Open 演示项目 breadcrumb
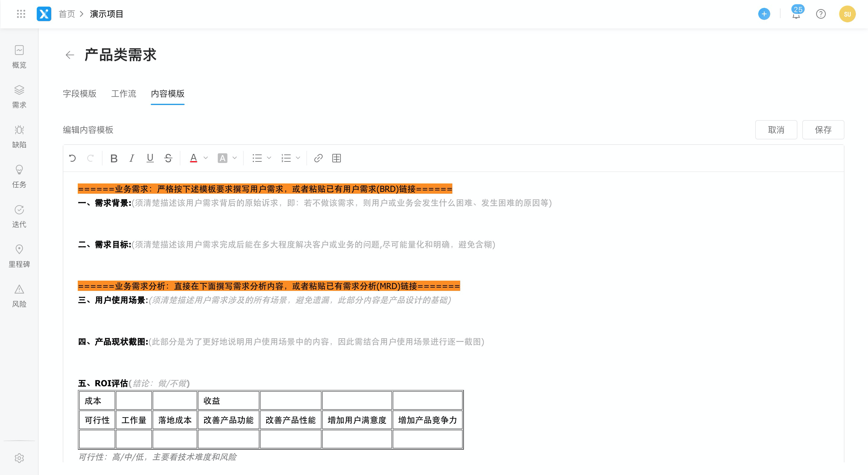Viewport: 868px width, 475px height. coord(106,14)
